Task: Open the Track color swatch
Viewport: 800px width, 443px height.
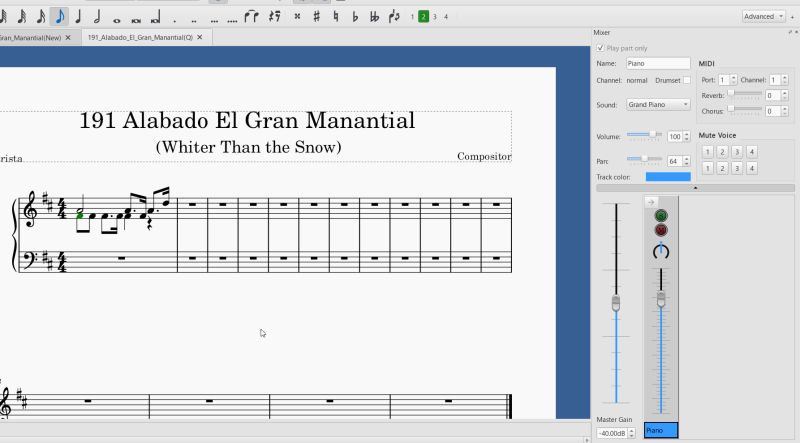Action: [x=668, y=177]
